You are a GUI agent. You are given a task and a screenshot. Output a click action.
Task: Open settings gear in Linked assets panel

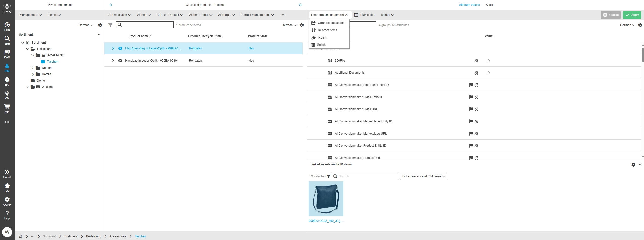(x=633, y=165)
